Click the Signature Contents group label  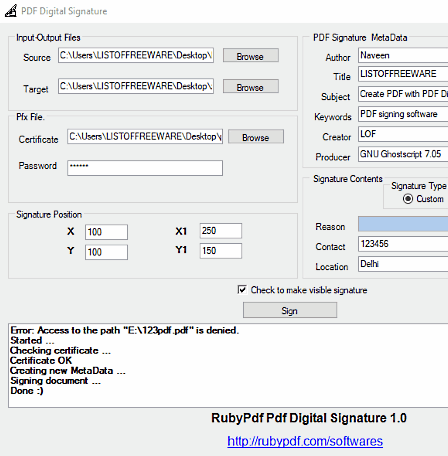[x=348, y=179]
